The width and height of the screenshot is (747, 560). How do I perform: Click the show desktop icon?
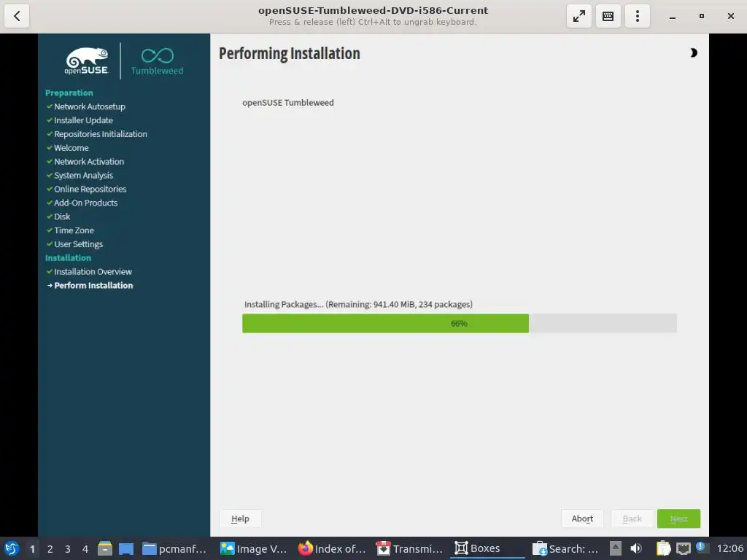click(x=125, y=548)
